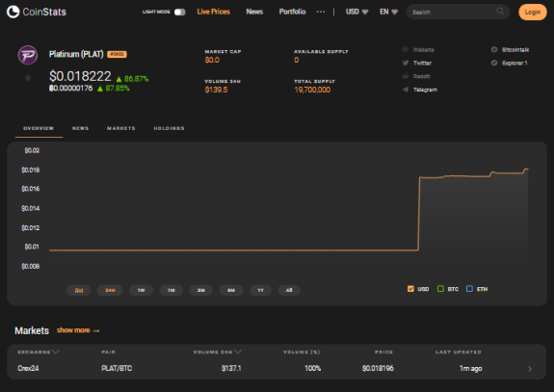Switch to the Overview tab
The image size is (554, 392).
click(x=39, y=128)
